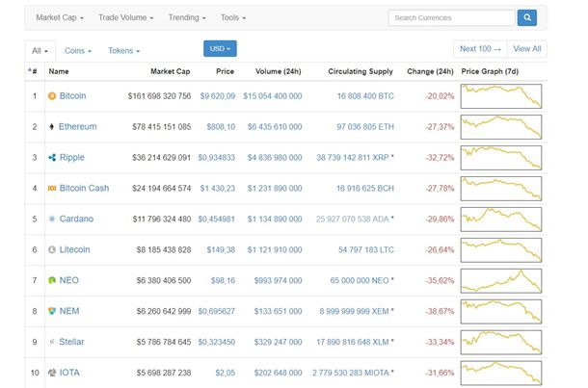Viewport: 588px width, 388px height.
Task: Click the Litecoin logo icon
Action: click(x=52, y=249)
